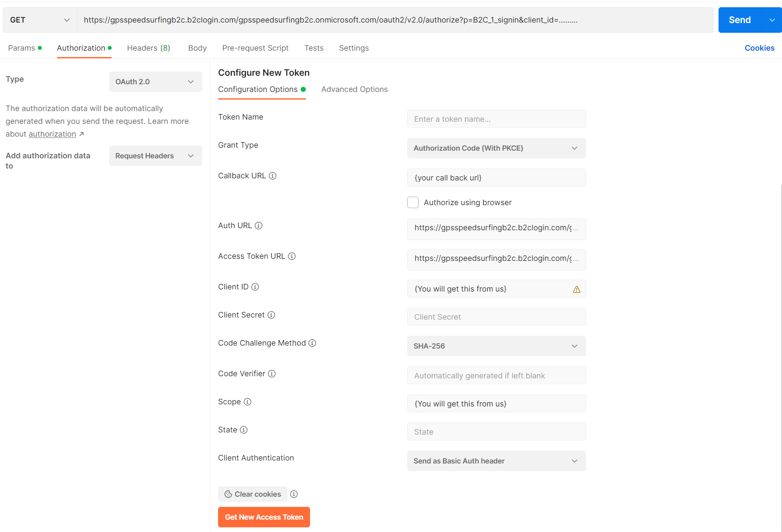Open the Callback URL info tooltip icon
This screenshot has height=532, width=782.
(x=273, y=175)
